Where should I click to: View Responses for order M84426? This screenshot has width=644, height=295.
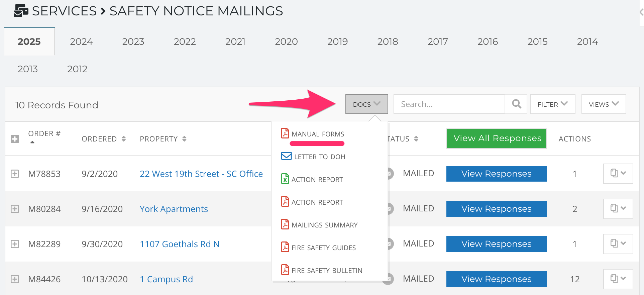pyautogui.click(x=497, y=279)
